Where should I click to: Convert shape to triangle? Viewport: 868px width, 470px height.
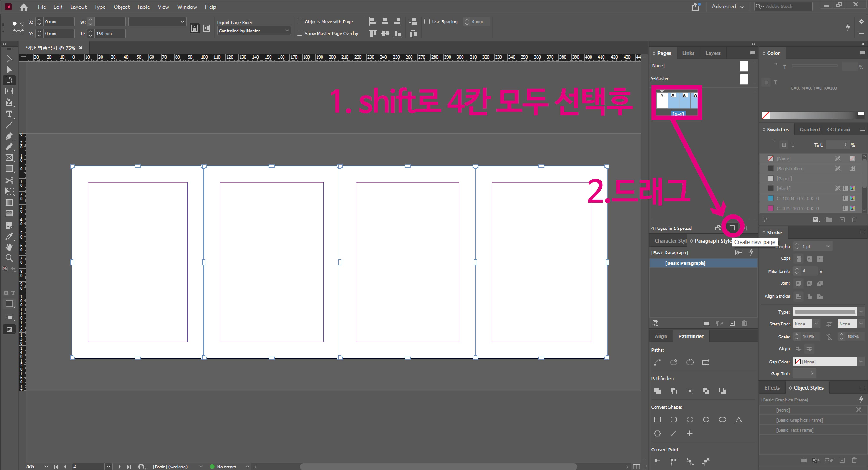click(739, 419)
